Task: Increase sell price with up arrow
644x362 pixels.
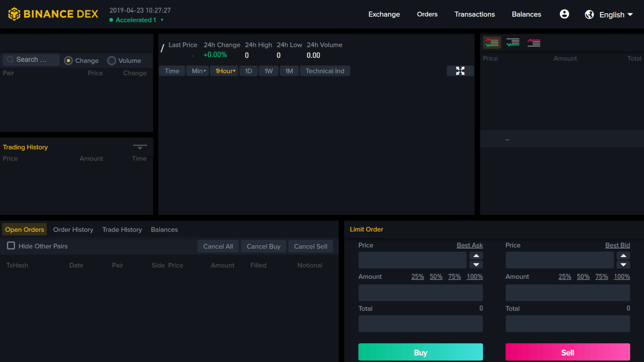Action: [x=623, y=256]
